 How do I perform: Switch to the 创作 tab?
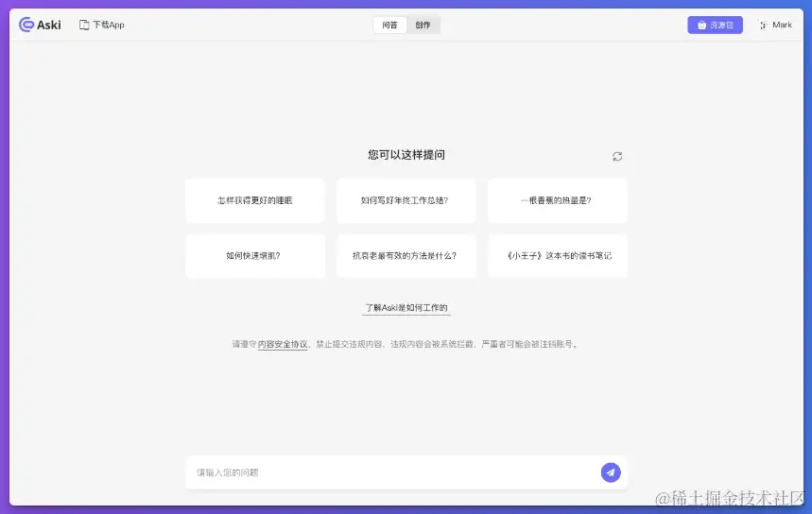pyautogui.click(x=423, y=25)
